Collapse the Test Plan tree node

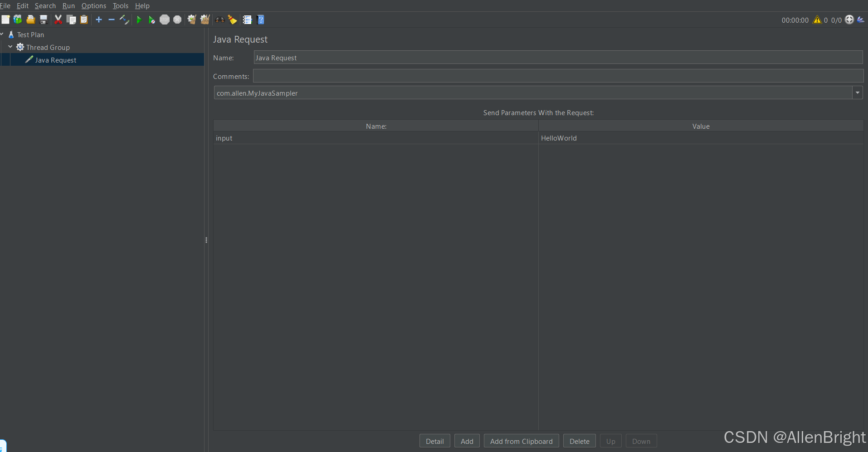pyautogui.click(x=2, y=34)
